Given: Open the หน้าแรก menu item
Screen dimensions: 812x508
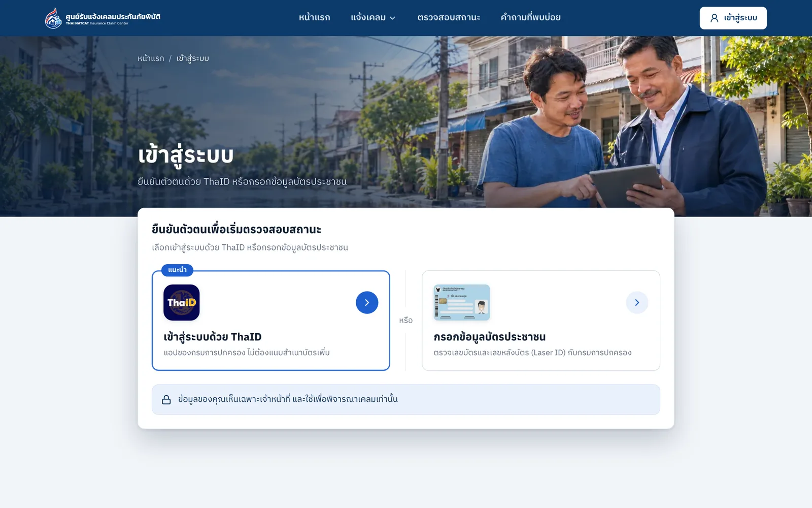Looking at the screenshot, I should (314, 17).
